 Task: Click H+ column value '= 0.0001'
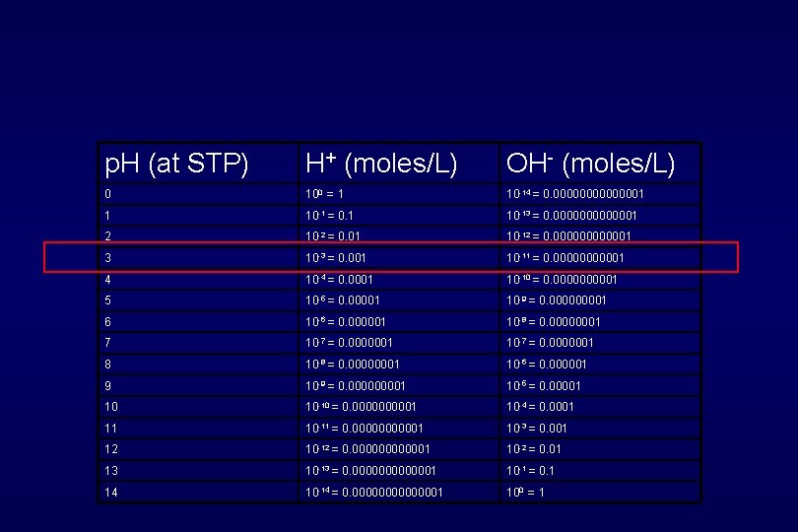(x=339, y=280)
